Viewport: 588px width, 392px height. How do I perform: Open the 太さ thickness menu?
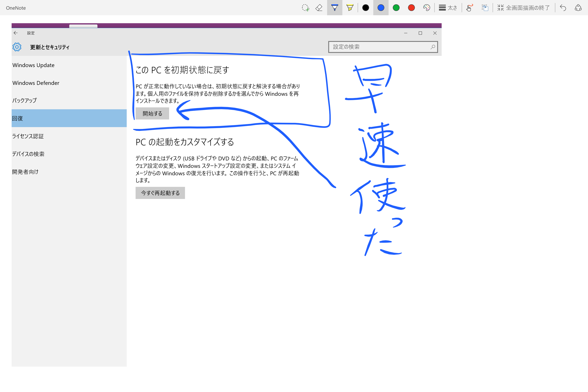click(x=448, y=8)
